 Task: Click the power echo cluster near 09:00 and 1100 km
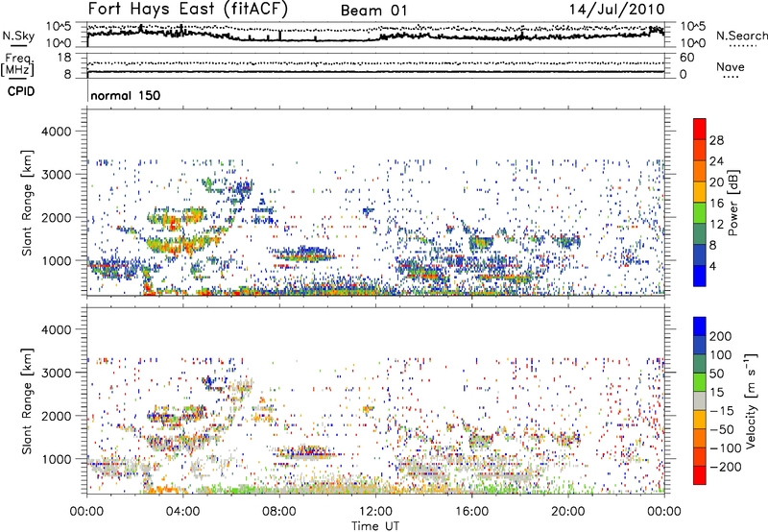(304, 254)
